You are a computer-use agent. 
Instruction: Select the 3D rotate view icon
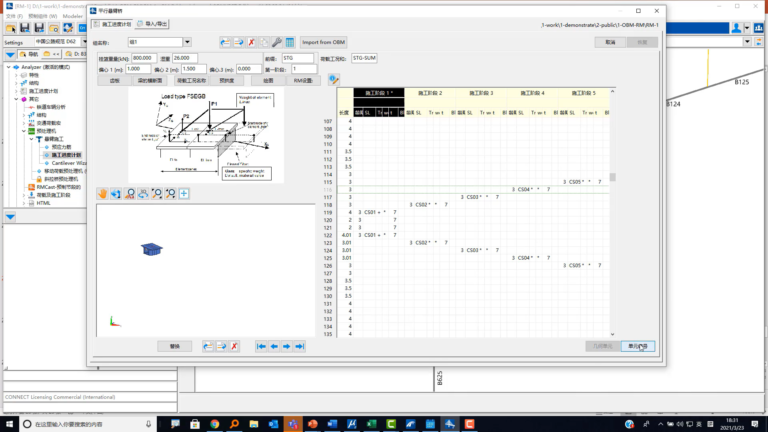(x=143, y=193)
